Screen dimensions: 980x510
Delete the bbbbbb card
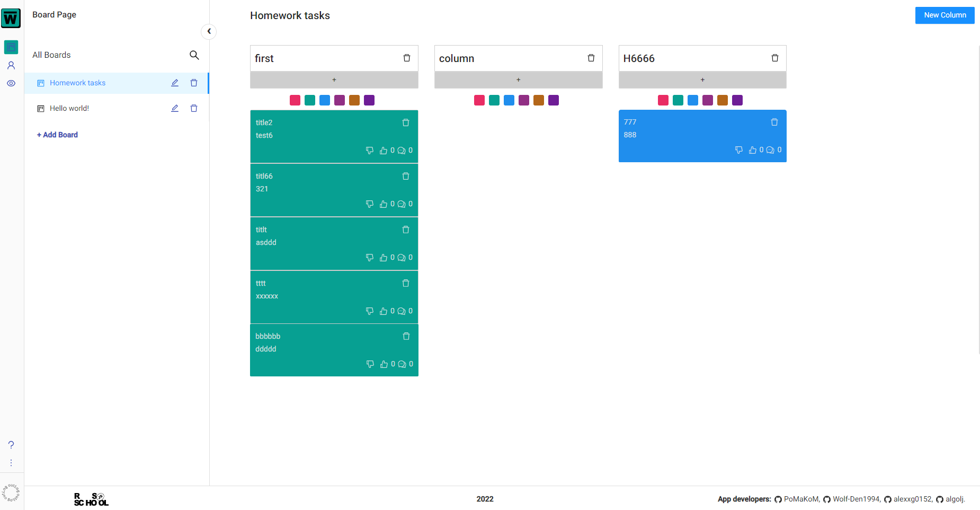pyautogui.click(x=406, y=336)
